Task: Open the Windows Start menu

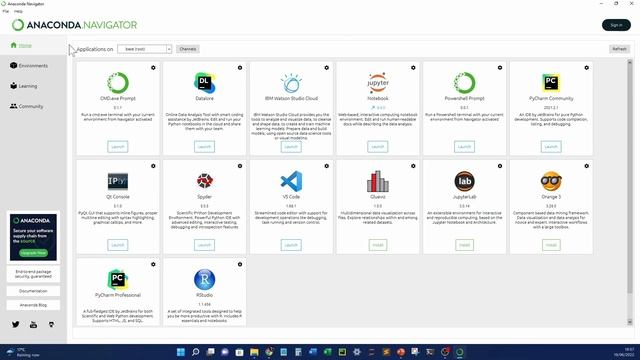Action: pos(180,352)
